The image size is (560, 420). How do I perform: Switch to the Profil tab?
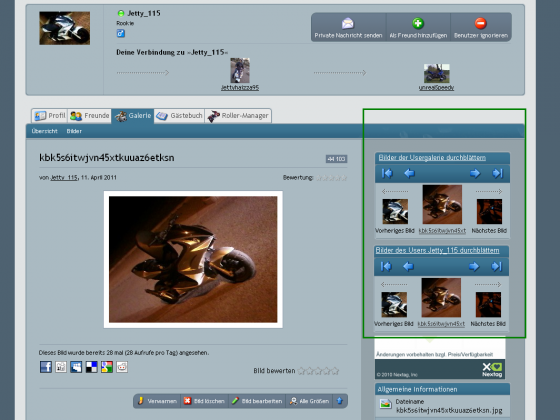click(x=50, y=116)
